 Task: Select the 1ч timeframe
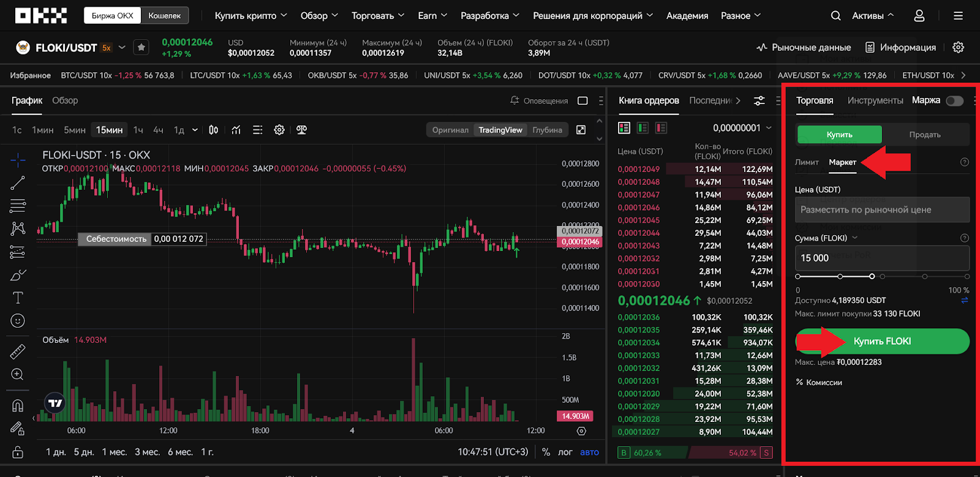tap(138, 130)
